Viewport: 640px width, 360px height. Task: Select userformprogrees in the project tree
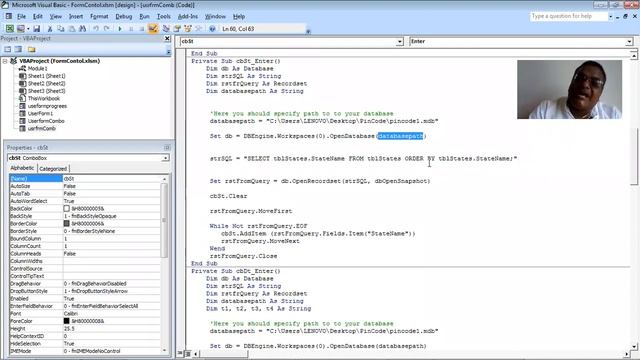click(x=47, y=106)
